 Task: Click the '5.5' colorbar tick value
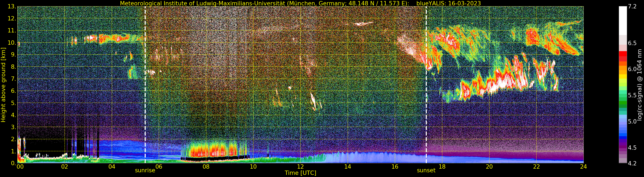tap(632, 95)
